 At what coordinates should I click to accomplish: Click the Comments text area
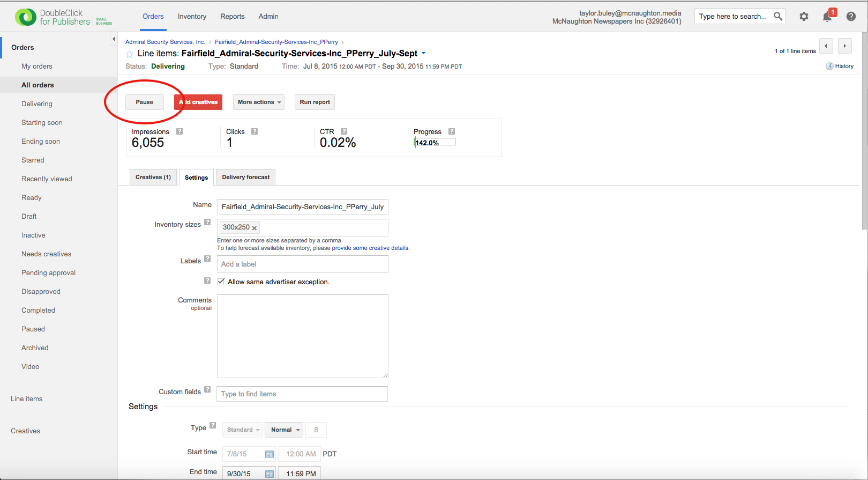[x=302, y=336]
